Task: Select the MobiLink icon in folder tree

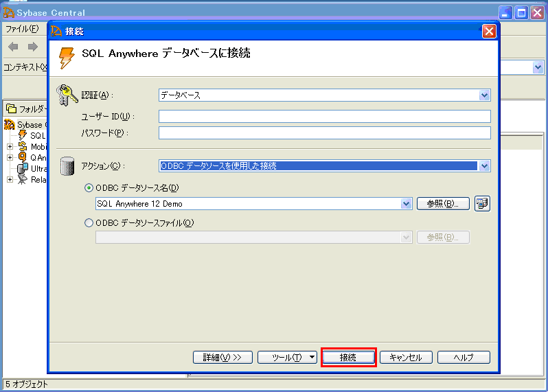Action: pyautogui.click(x=23, y=146)
